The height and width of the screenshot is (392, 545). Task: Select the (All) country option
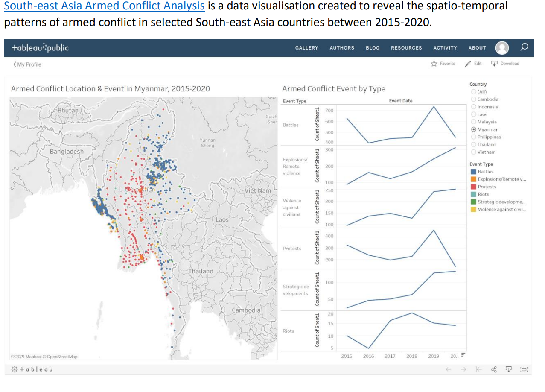(x=473, y=92)
